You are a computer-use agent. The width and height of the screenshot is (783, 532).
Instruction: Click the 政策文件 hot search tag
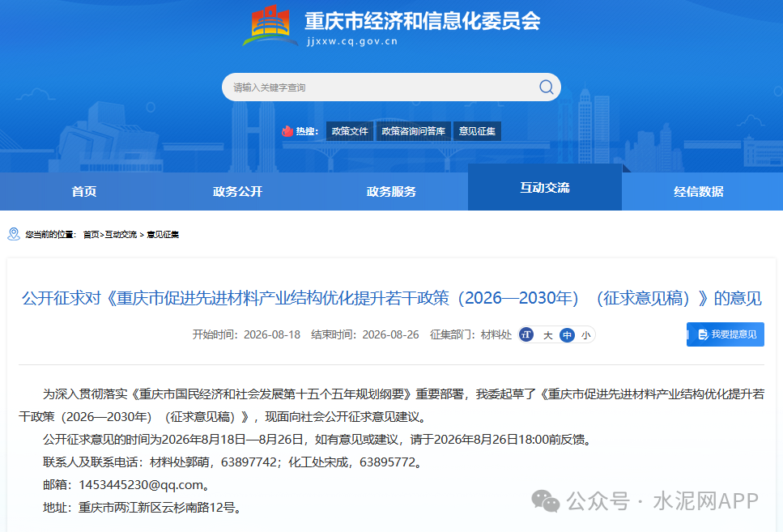click(x=350, y=131)
